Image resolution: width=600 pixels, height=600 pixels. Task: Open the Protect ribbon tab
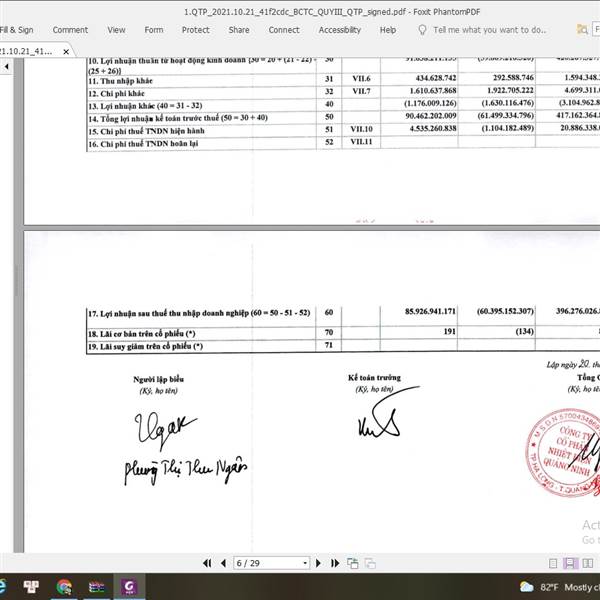(x=196, y=30)
